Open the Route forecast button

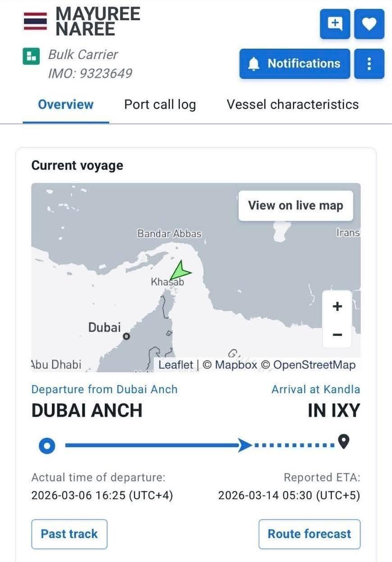(x=310, y=534)
